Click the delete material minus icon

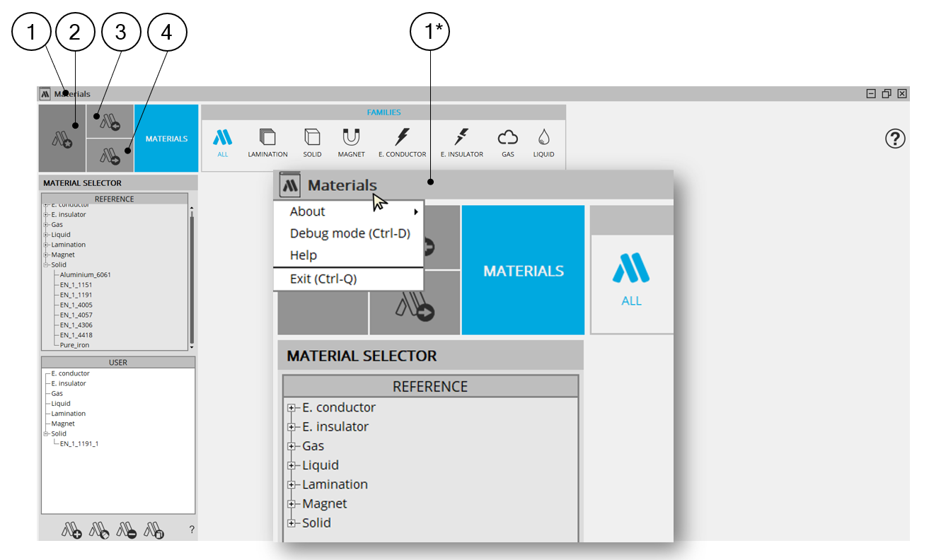tap(127, 530)
